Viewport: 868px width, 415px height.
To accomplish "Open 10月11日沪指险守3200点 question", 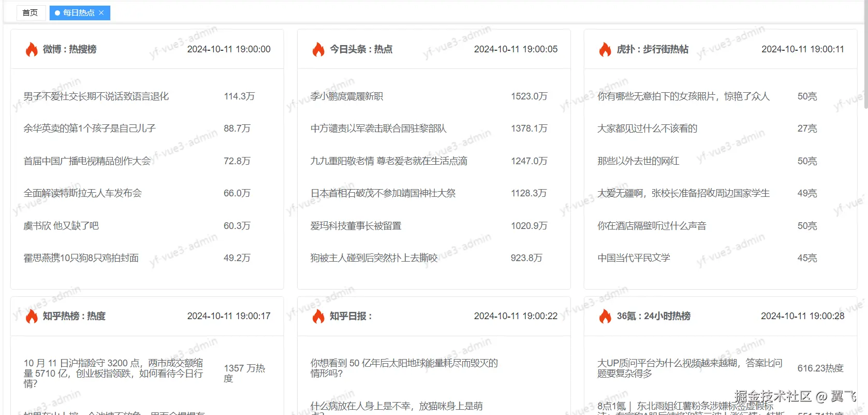I will [x=113, y=374].
